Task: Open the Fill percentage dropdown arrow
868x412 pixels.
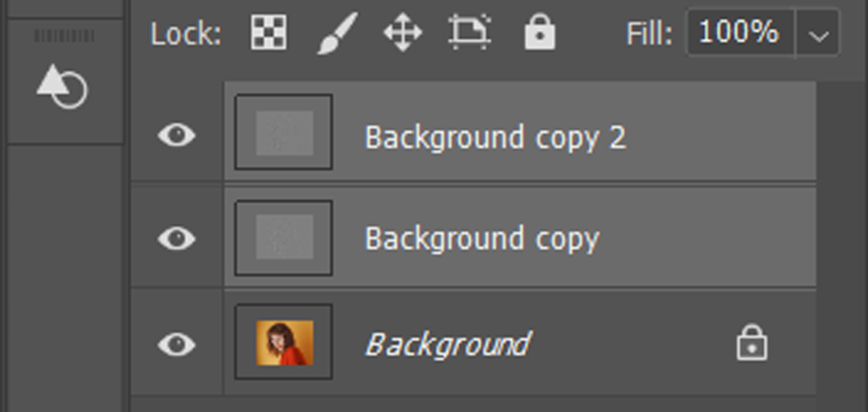Action: click(x=819, y=33)
